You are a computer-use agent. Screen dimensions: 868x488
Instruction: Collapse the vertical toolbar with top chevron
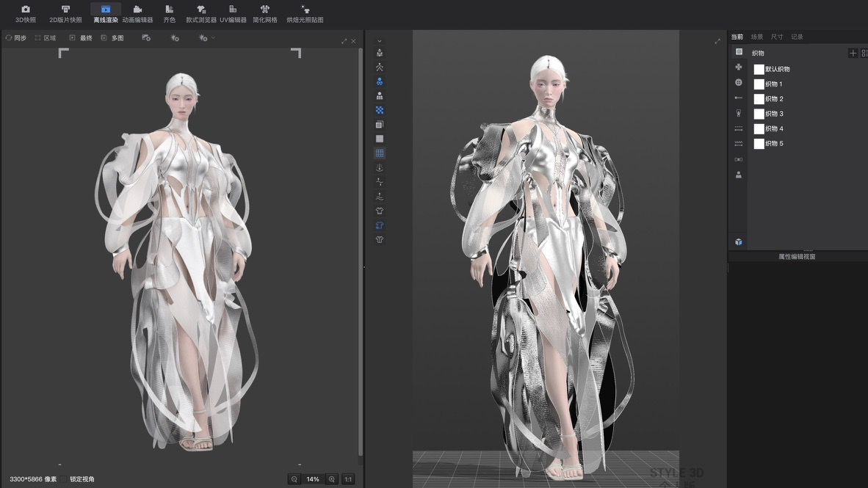tap(380, 42)
